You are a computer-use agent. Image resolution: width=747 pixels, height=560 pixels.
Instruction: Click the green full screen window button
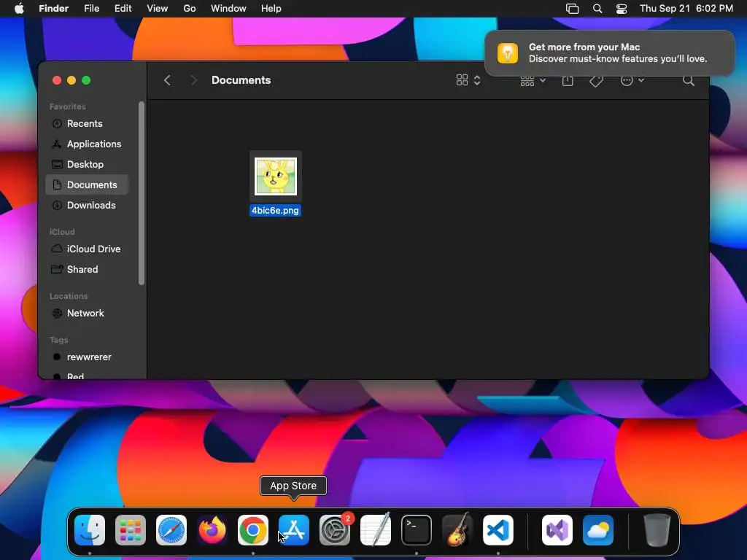click(86, 80)
